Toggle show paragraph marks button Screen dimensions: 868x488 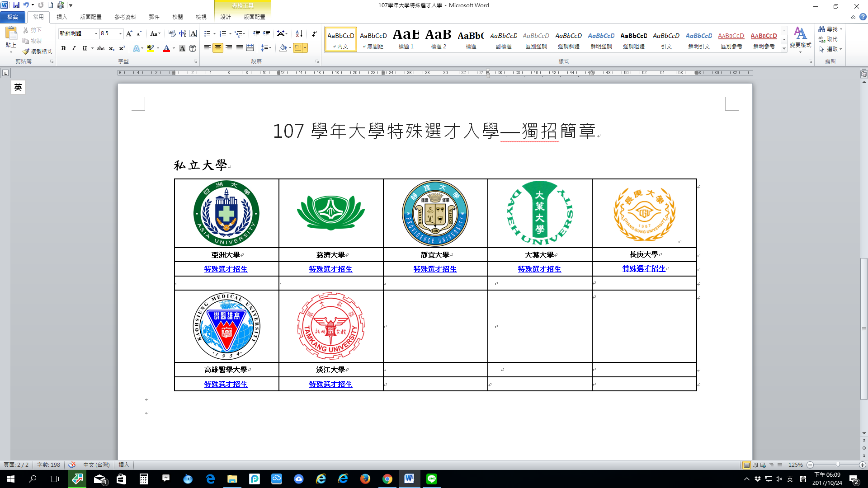[314, 33]
